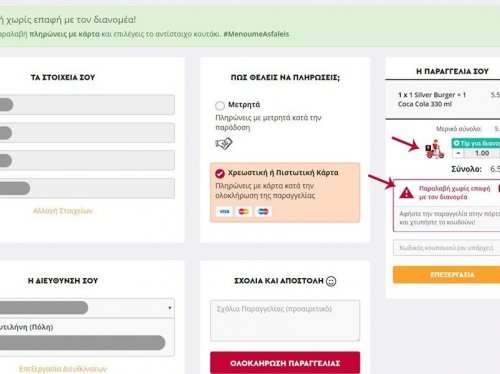Screen dimensions: 500x374
Task: Click the cash hand payment icon
Action: click(224, 143)
